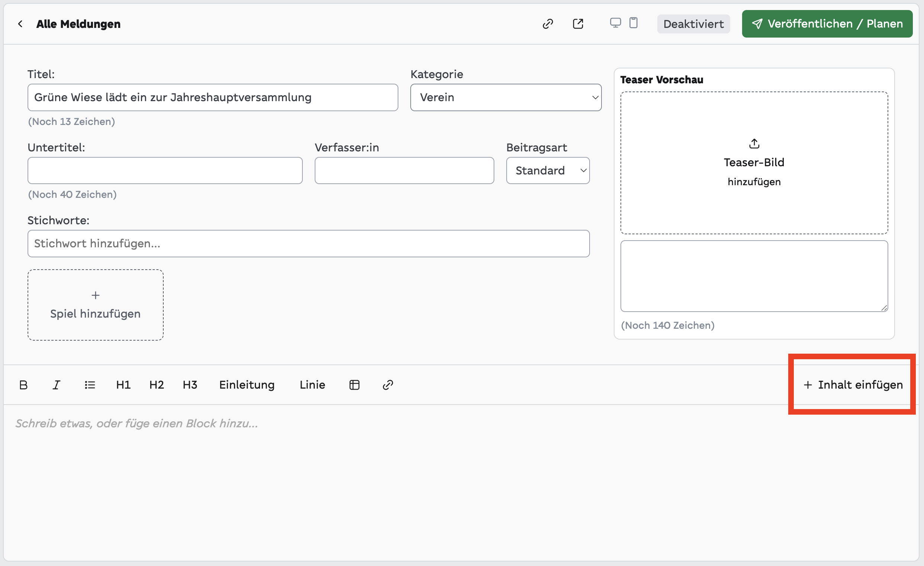Viewport: 924px width, 566px height.
Task: Click Inhalt einfügen button
Action: click(x=853, y=385)
